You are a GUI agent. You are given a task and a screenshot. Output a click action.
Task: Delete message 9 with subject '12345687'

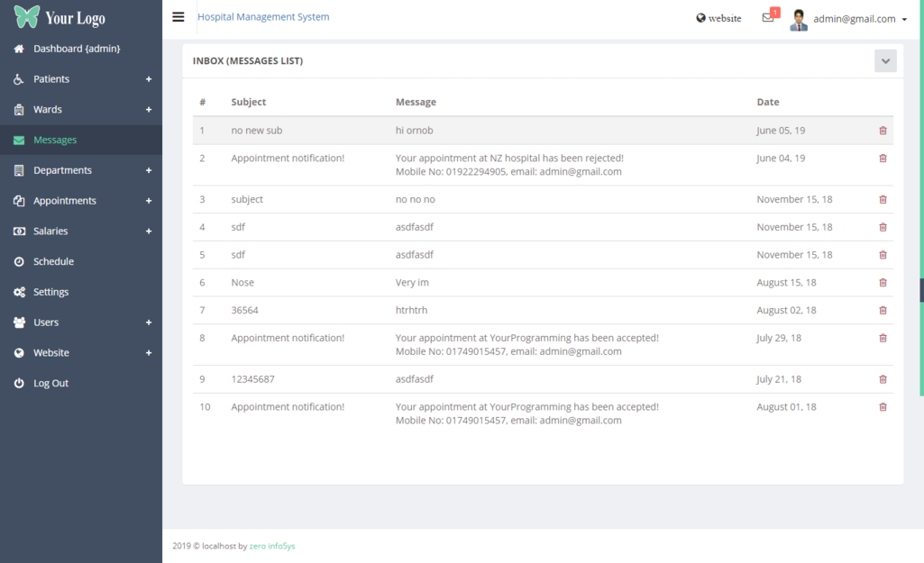click(883, 380)
